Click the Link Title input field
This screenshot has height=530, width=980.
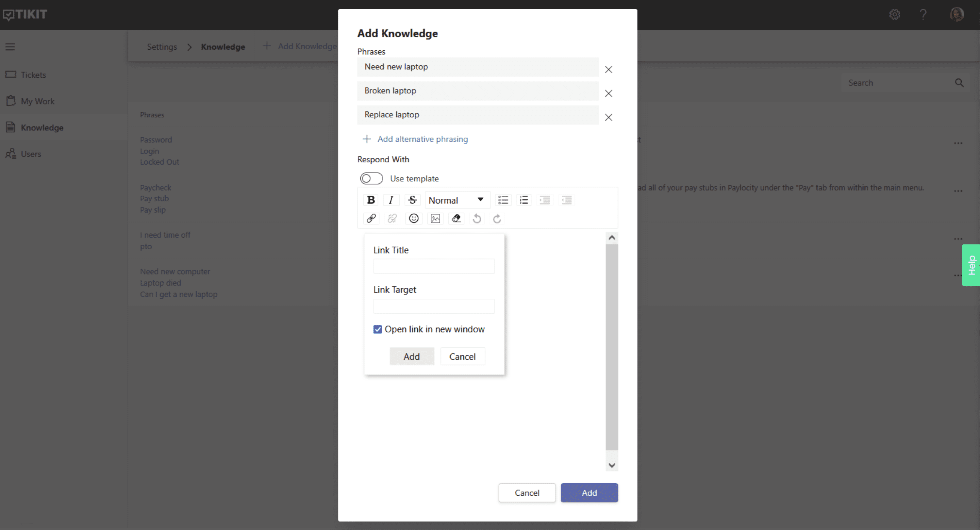[434, 266]
